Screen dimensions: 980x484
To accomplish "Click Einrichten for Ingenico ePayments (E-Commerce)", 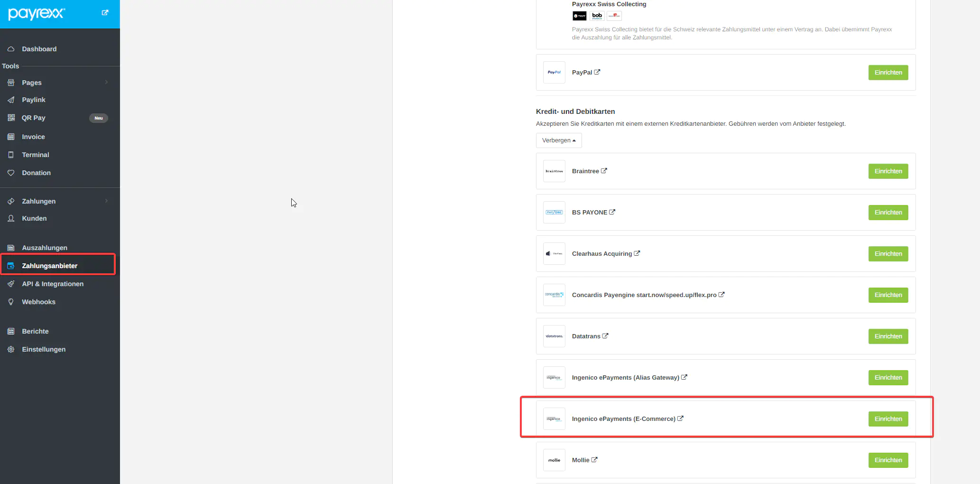I will [888, 419].
